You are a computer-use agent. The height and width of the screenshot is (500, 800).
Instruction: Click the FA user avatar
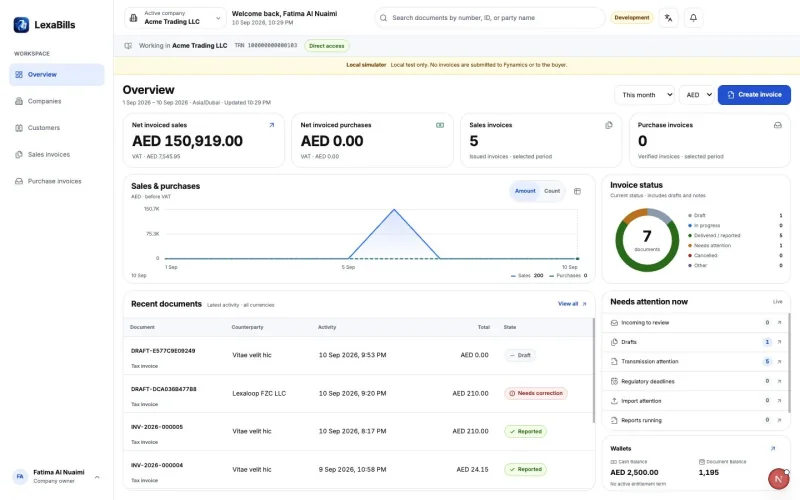tap(20, 477)
